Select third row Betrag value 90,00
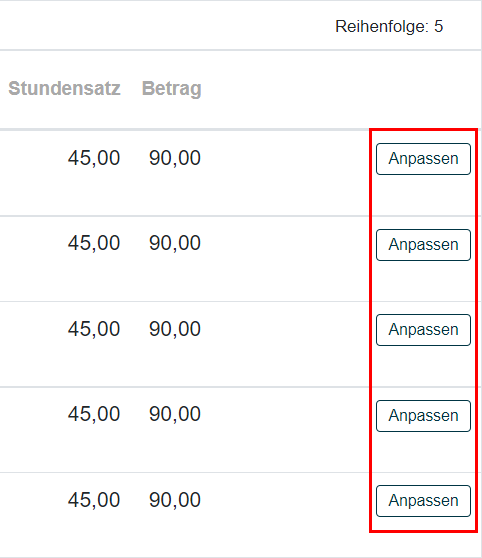The height and width of the screenshot is (558, 482). [x=175, y=329]
